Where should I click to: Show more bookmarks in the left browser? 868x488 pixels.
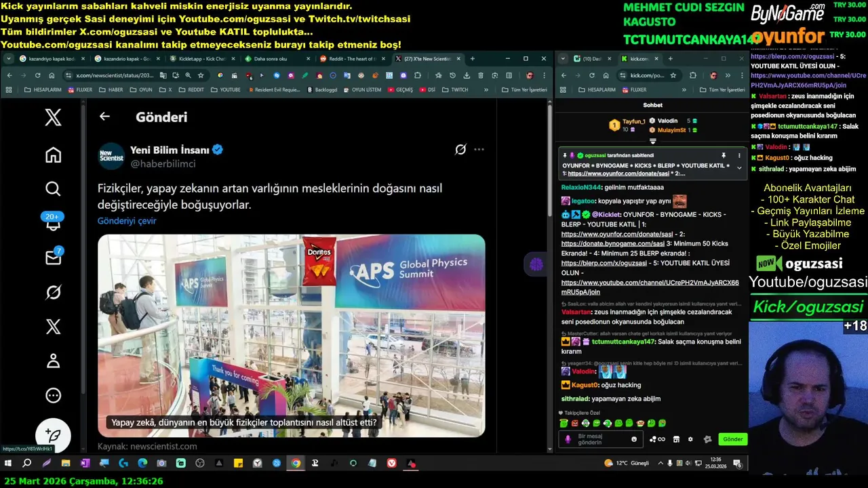point(487,89)
